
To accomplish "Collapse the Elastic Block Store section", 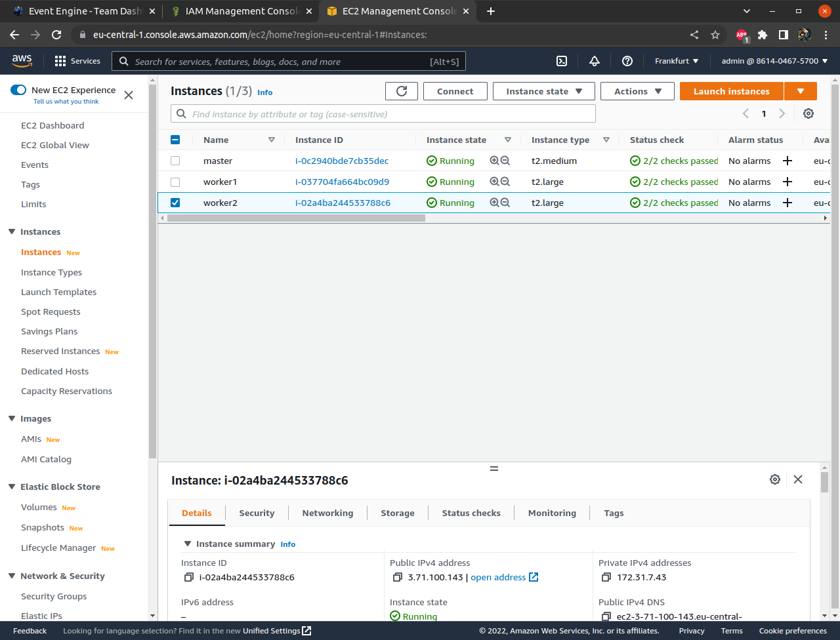I will tap(12, 487).
